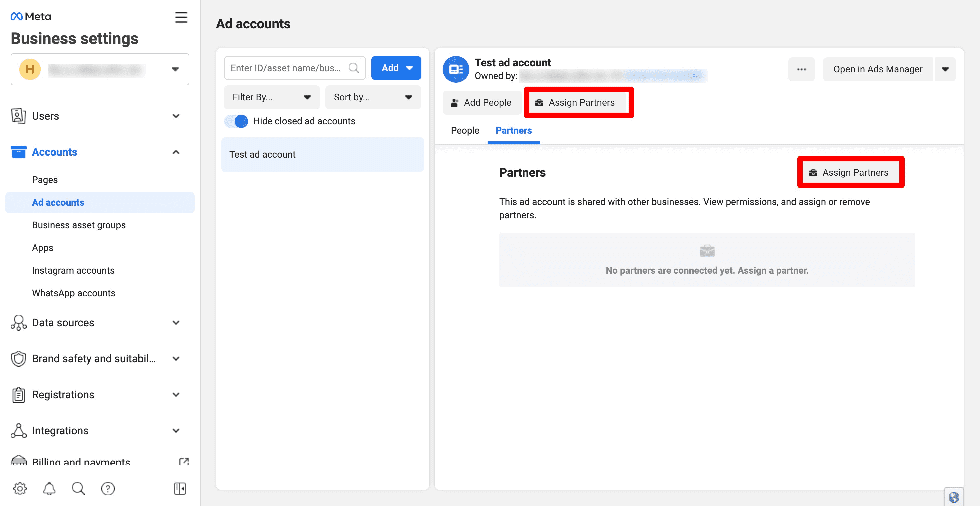Click Assign Partners button in Partners section

coord(850,172)
